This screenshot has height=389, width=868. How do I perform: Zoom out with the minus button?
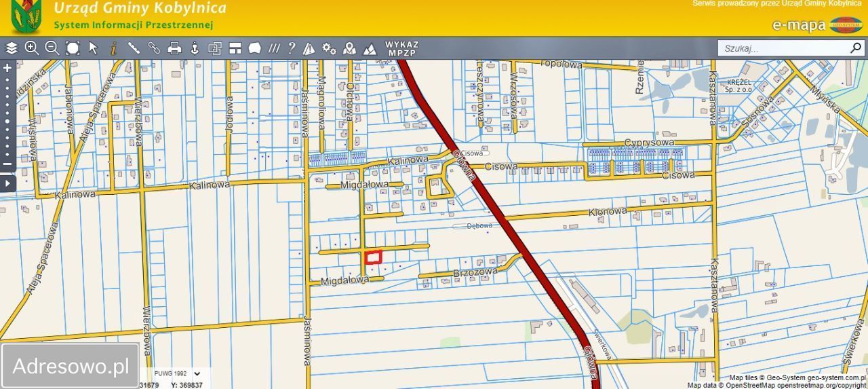pos(7,164)
